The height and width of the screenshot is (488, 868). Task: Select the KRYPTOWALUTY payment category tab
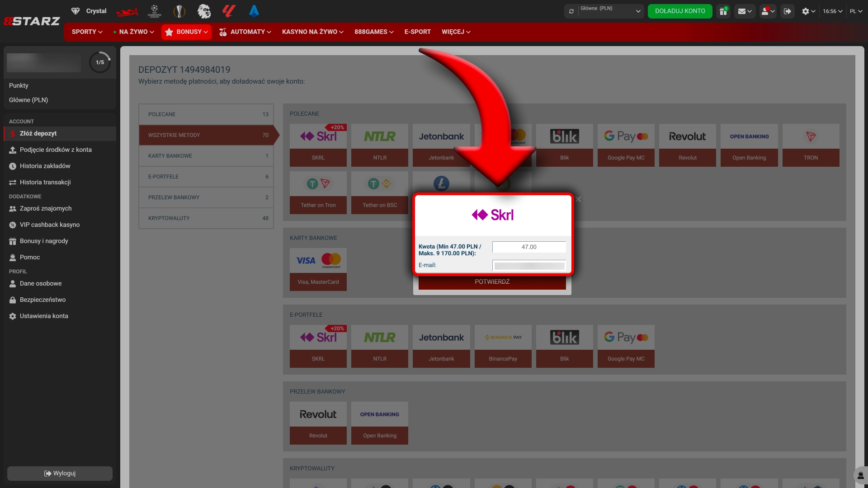[x=206, y=218]
